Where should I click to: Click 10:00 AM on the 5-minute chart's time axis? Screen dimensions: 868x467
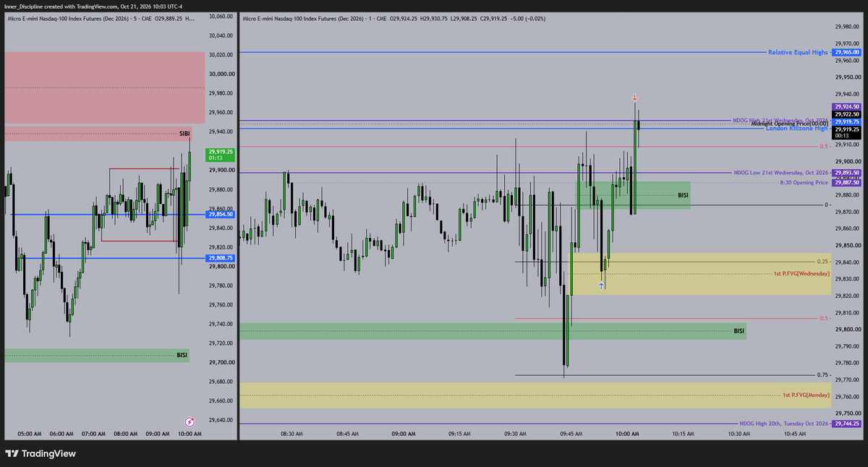coord(188,434)
